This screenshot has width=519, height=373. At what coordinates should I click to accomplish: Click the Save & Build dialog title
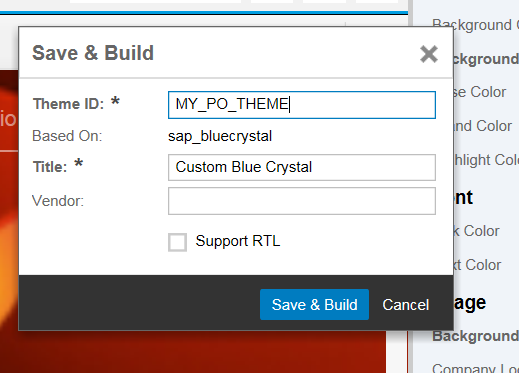tap(93, 53)
